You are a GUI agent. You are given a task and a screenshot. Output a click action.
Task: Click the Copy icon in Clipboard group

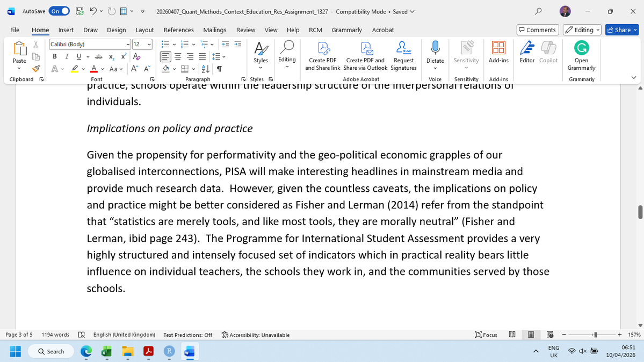click(x=36, y=57)
